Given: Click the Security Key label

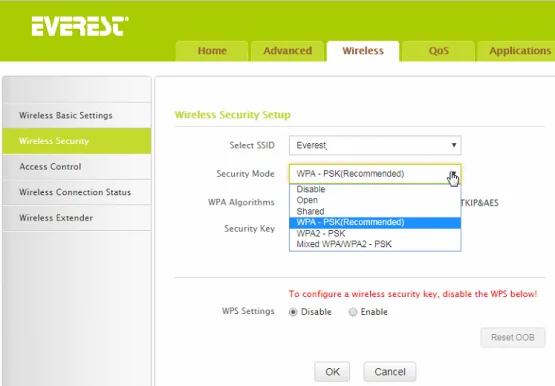Looking at the screenshot, I should [x=250, y=229].
